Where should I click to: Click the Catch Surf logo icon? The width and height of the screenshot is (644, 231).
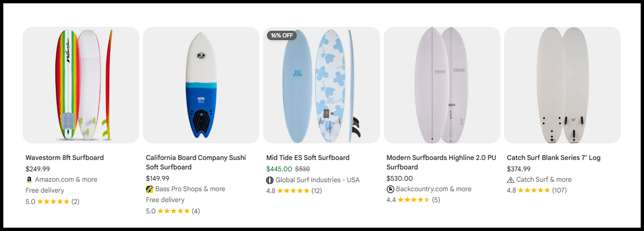tap(511, 180)
